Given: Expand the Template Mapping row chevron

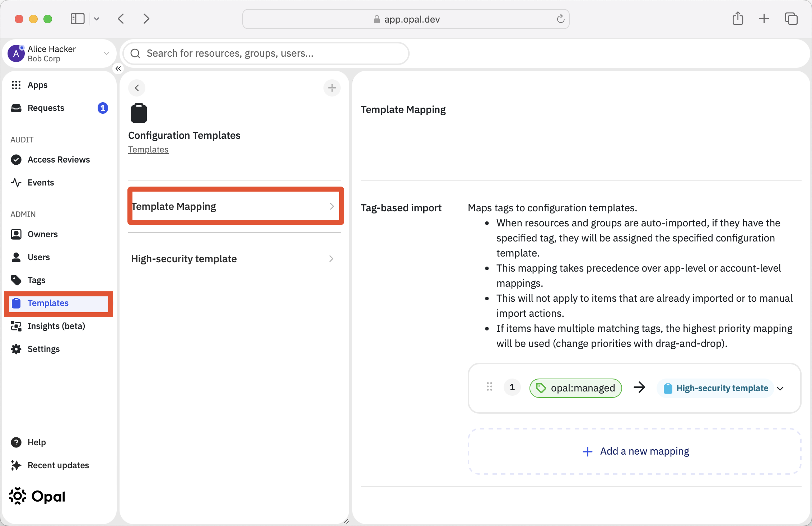Looking at the screenshot, I should click(332, 206).
